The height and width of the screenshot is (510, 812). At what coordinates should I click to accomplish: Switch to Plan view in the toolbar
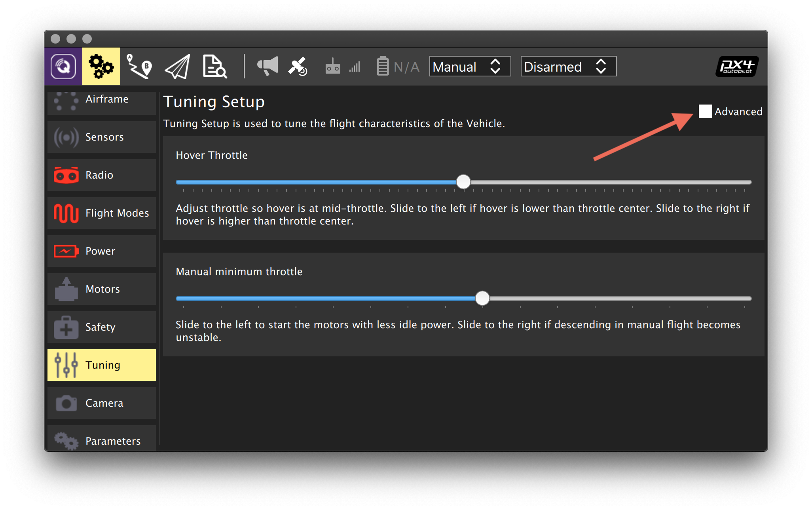tap(139, 66)
